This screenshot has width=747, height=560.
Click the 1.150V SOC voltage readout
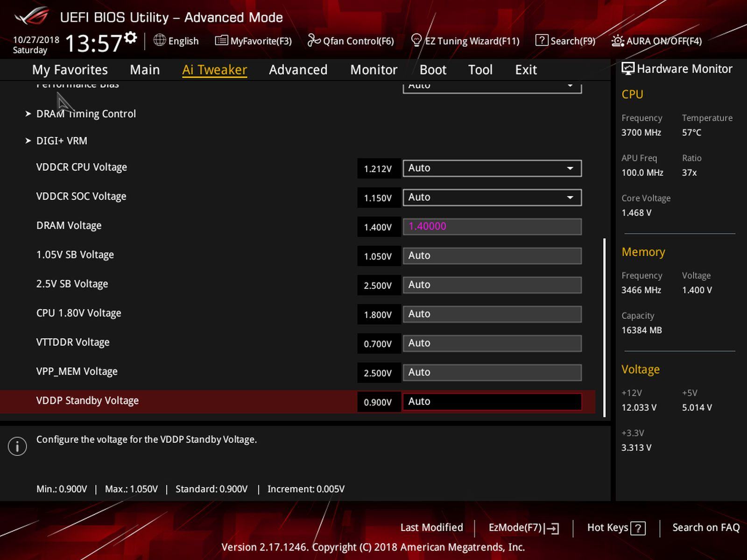coord(379,198)
